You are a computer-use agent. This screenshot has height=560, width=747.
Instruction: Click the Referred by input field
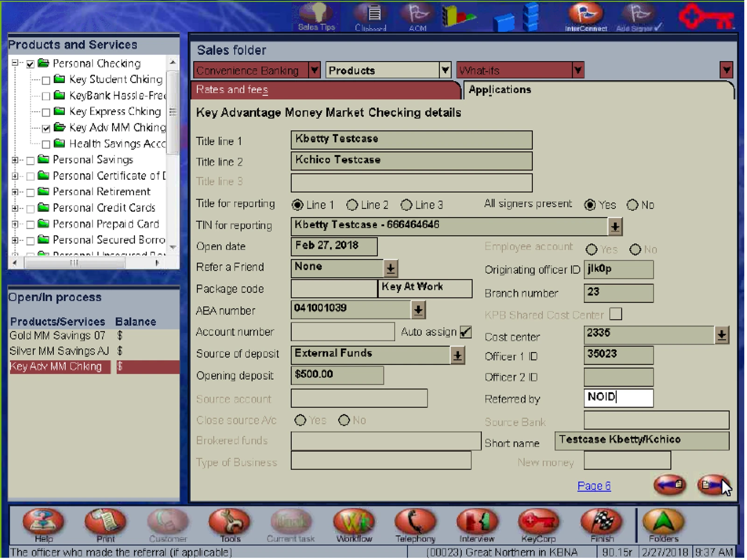618,397
